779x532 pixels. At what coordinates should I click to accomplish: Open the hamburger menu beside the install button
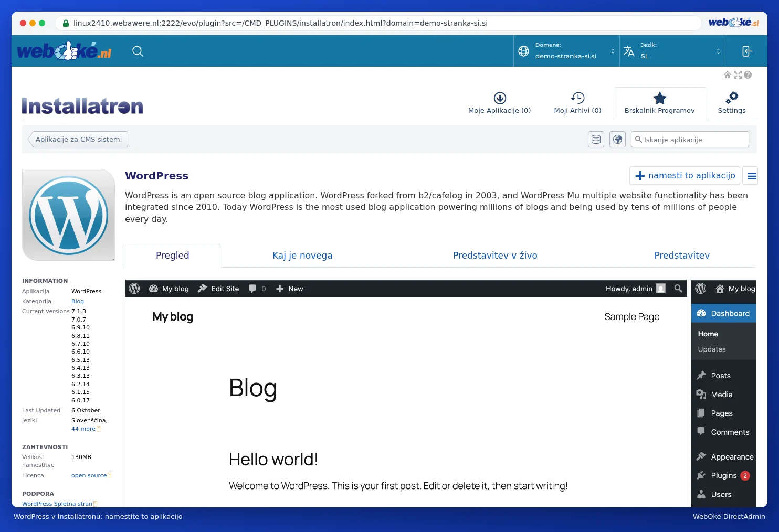[x=752, y=176]
